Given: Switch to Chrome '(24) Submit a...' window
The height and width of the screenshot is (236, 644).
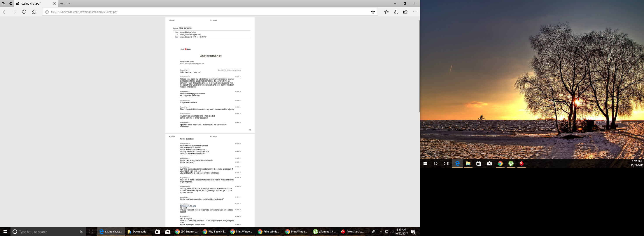Looking at the screenshot, I should point(187,231).
